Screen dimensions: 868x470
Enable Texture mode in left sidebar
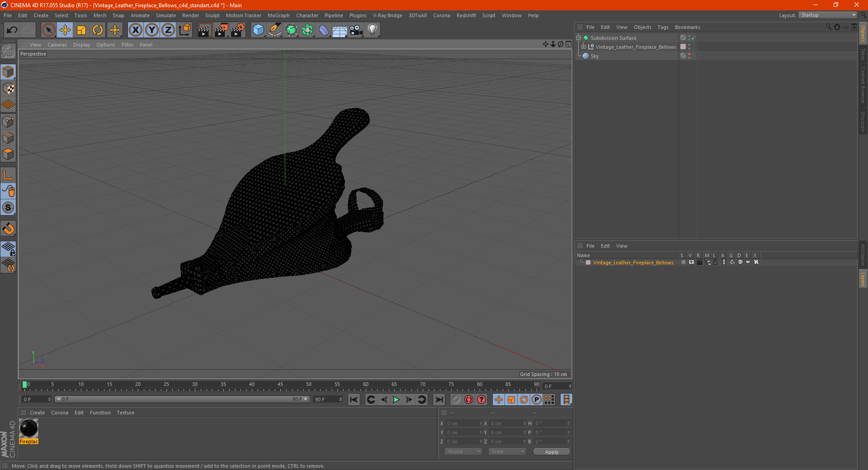[8, 89]
